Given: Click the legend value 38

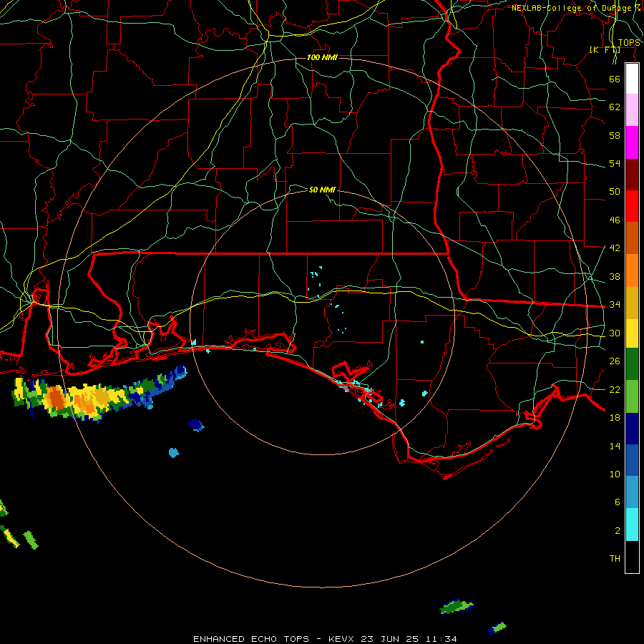Looking at the screenshot, I should pos(615,276).
